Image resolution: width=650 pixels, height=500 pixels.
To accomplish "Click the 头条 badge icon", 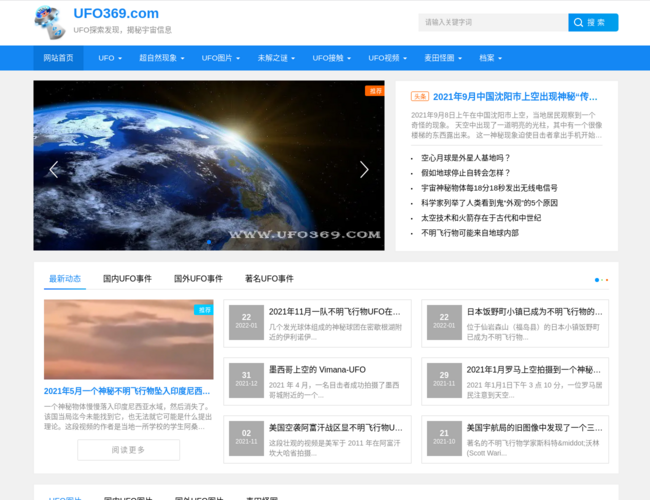I will [420, 97].
